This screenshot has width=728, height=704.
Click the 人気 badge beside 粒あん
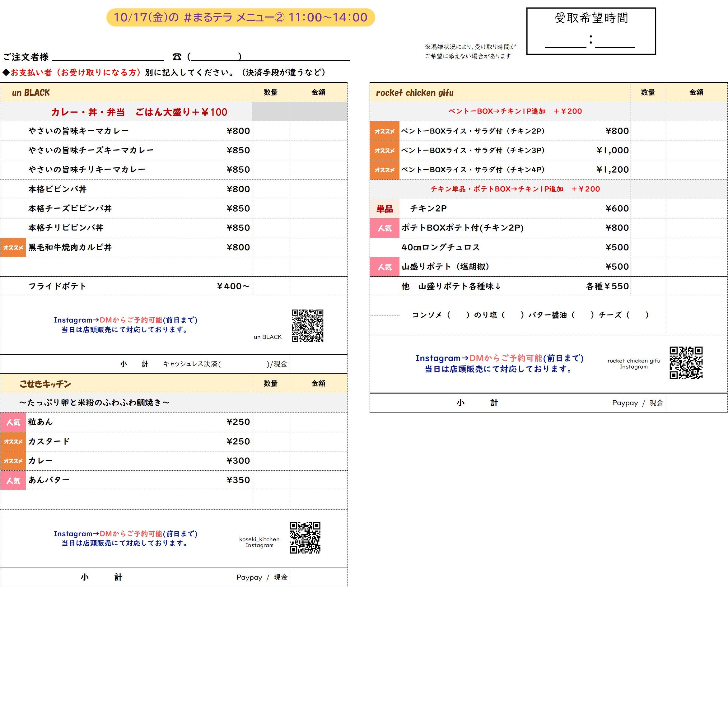[13, 422]
